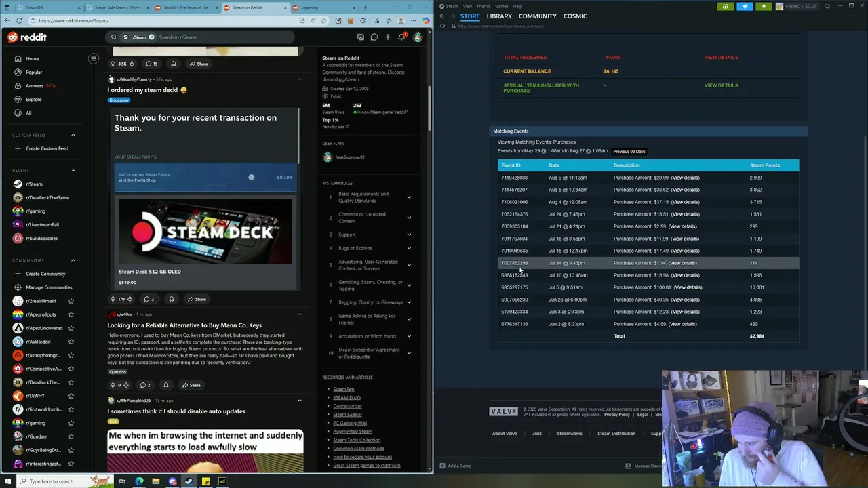Upvote the Mann Co. Keys post
This screenshot has width=868, height=488.
pos(113,385)
